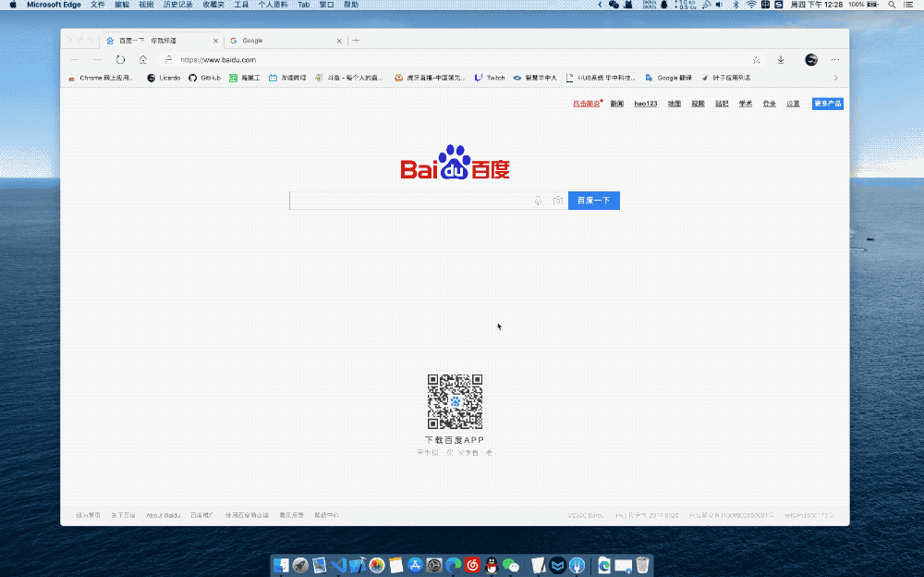Open the Tab menu in menu bar
Image resolution: width=924 pixels, height=577 pixels.
[303, 5]
